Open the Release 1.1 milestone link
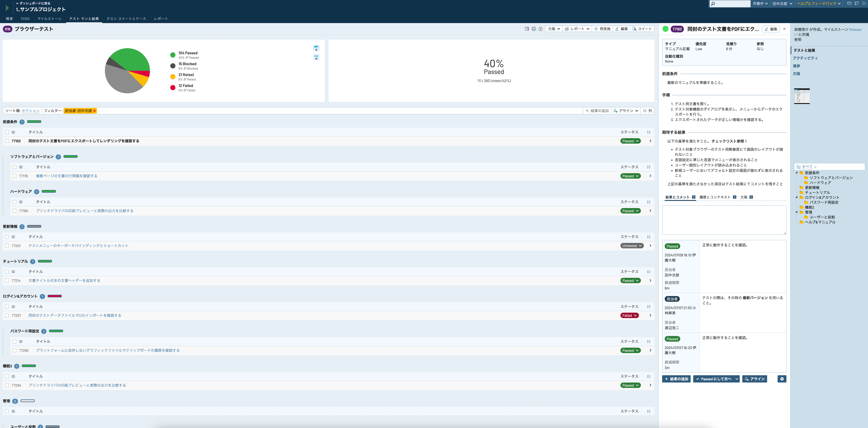Image resolution: width=868 pixels, height=428 pixels. [x=855, y=30]
